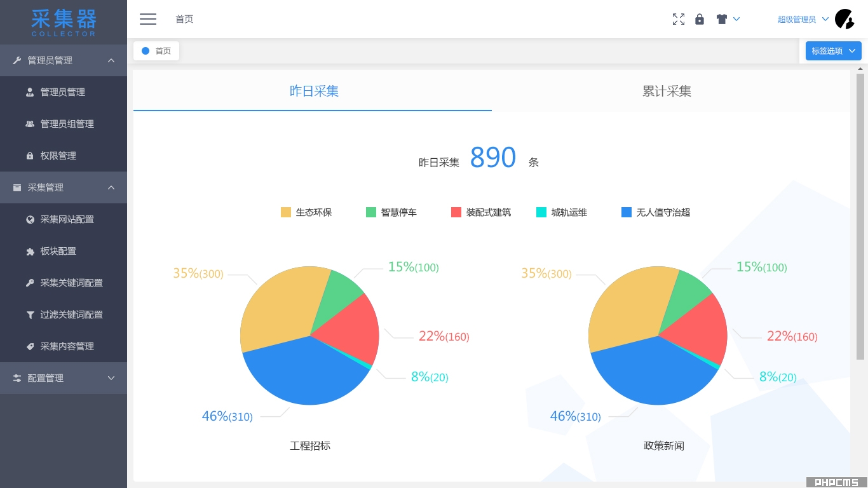This screenshot has height=488, width=868.
Task: Click the sliders icon beside 配置管理
Action: coord(17,378)
